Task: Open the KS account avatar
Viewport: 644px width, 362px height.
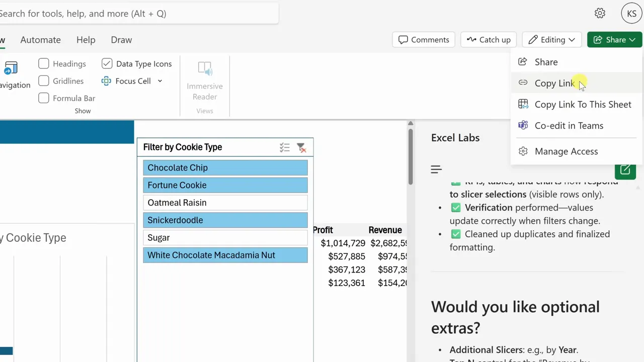Action: 631,14
